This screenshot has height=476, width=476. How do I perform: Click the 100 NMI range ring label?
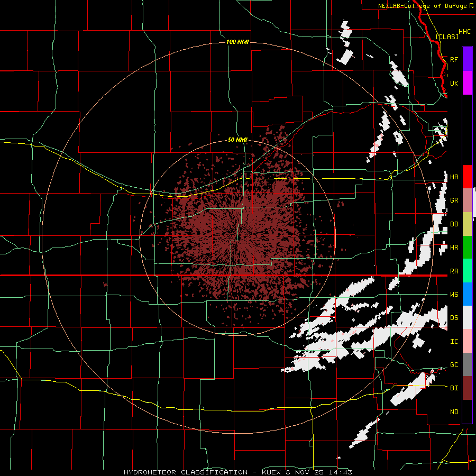237,42
